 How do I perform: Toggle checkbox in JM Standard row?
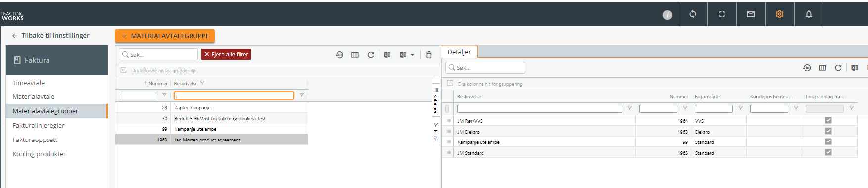[828, 152]
